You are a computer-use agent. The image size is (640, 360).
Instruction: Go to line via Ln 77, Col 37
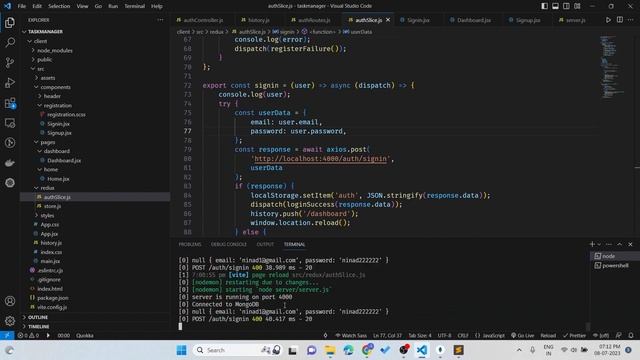point(387,336)
